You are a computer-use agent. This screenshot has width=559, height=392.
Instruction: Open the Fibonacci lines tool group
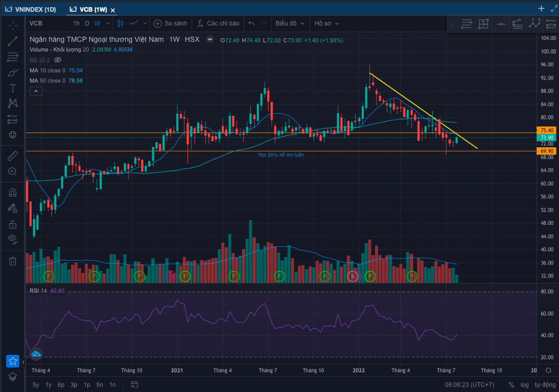click(x=12, y=57)
